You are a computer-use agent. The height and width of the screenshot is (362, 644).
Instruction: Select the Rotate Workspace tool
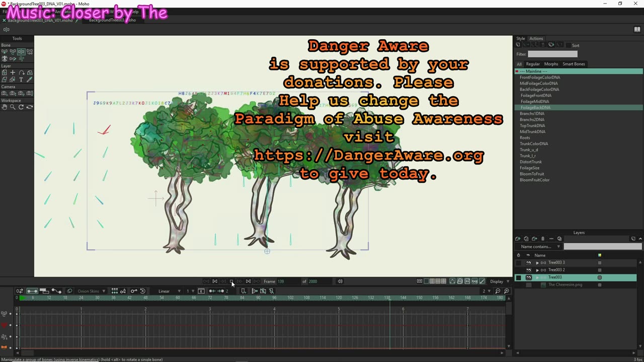(21, 107)
